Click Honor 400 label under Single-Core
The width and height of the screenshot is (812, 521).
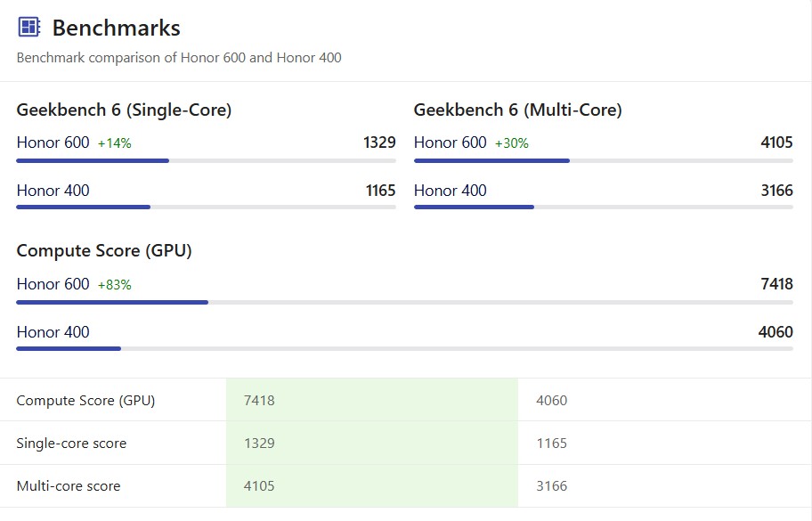click(53, 191)
